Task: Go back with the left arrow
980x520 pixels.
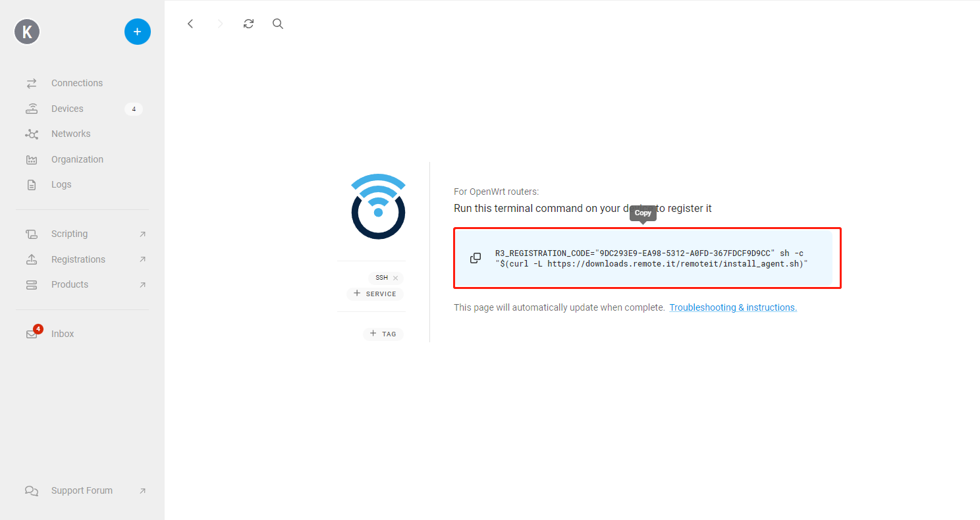Action: click(190, 24)
